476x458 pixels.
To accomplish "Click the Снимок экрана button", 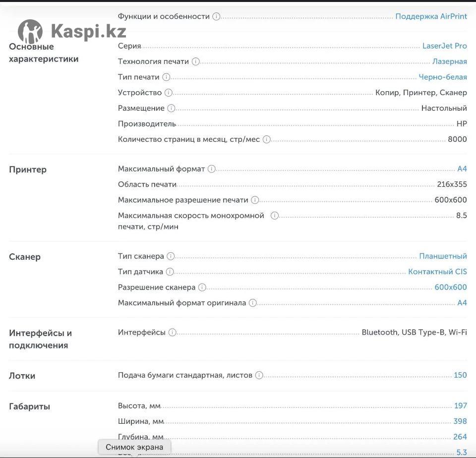I will (134, 447).
